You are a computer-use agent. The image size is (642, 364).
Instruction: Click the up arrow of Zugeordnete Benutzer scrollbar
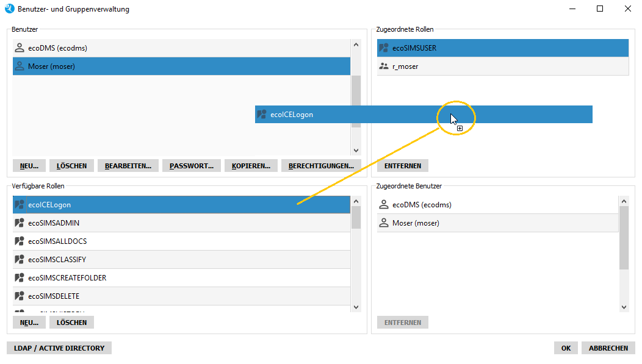tap(624, 201)
